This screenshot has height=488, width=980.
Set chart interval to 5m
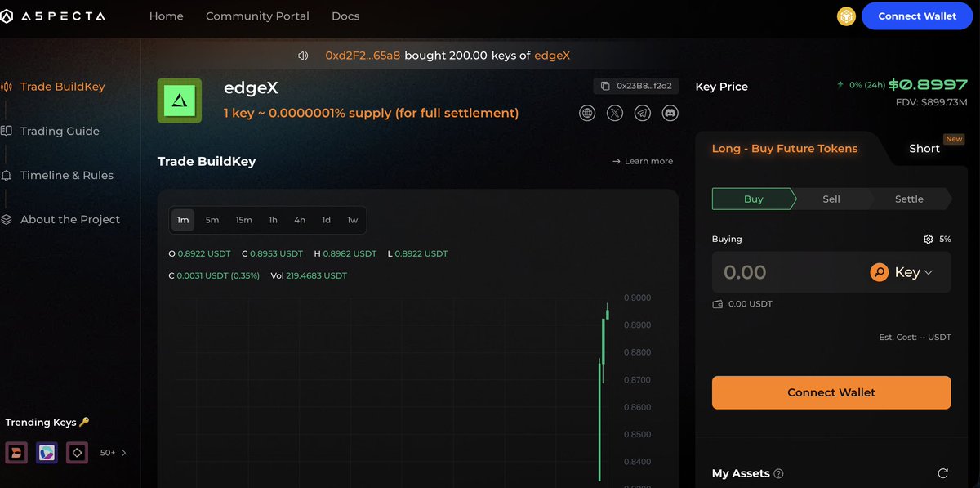212,220
